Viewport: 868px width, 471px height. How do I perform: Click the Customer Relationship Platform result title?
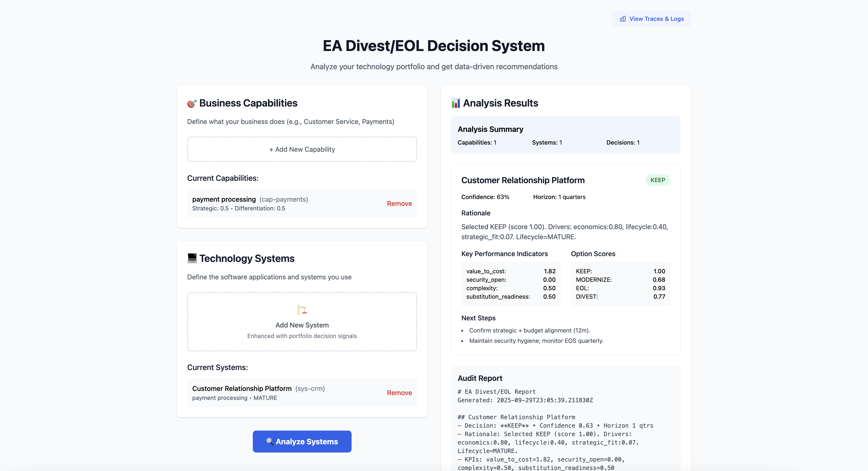[522, 180]
